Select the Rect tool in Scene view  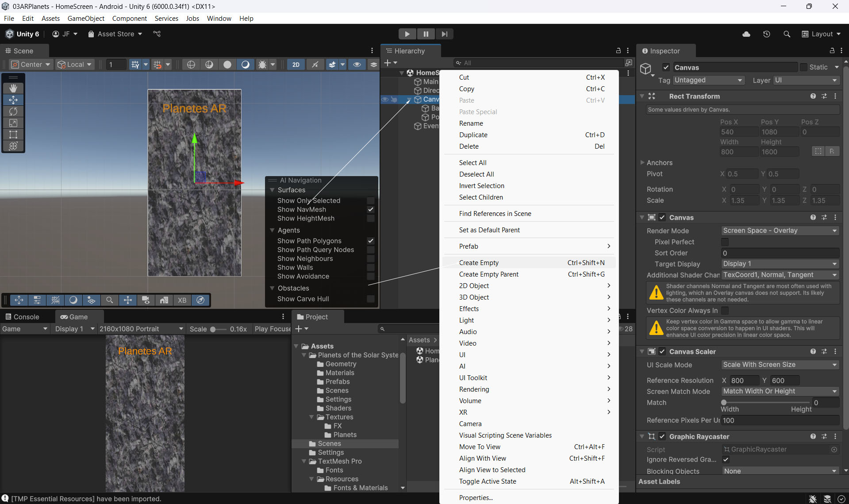pyautogui.click(x=13, y=135)
